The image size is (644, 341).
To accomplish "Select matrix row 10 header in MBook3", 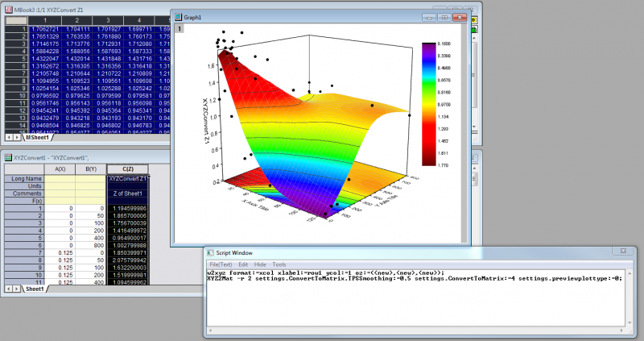I will 16,96.
